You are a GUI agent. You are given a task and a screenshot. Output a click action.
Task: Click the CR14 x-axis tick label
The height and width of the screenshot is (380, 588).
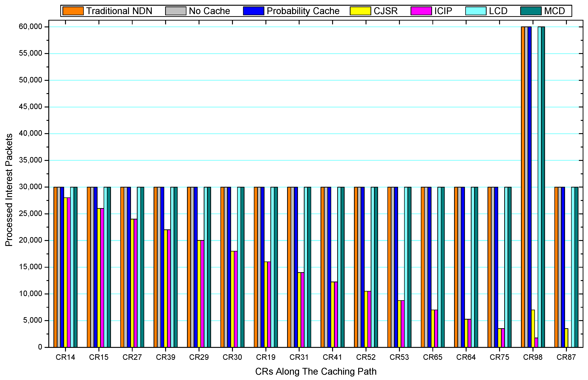click(65, 357)
